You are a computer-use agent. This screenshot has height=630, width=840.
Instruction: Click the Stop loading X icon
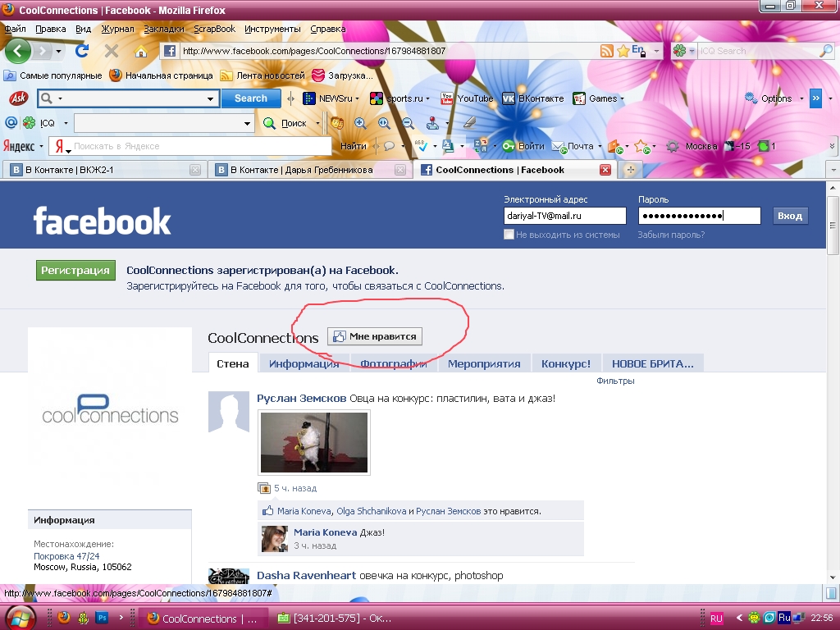pos(112,52)
